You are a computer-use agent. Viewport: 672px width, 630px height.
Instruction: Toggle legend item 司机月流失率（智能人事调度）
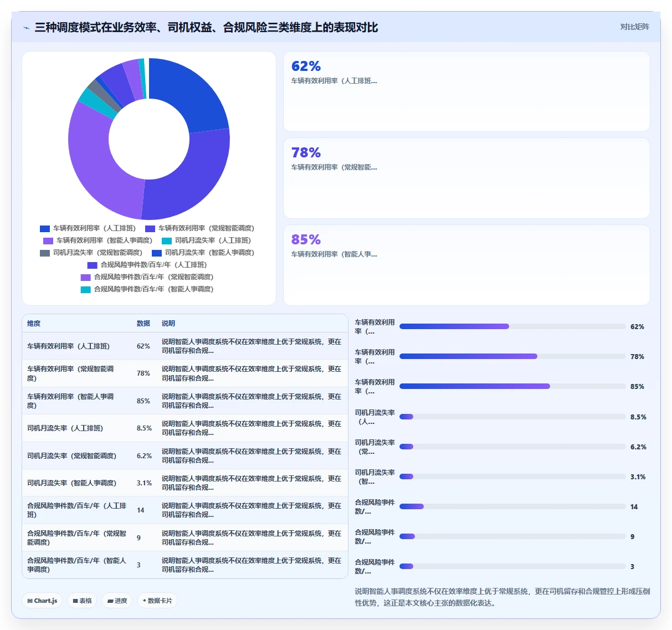[203, 253]
